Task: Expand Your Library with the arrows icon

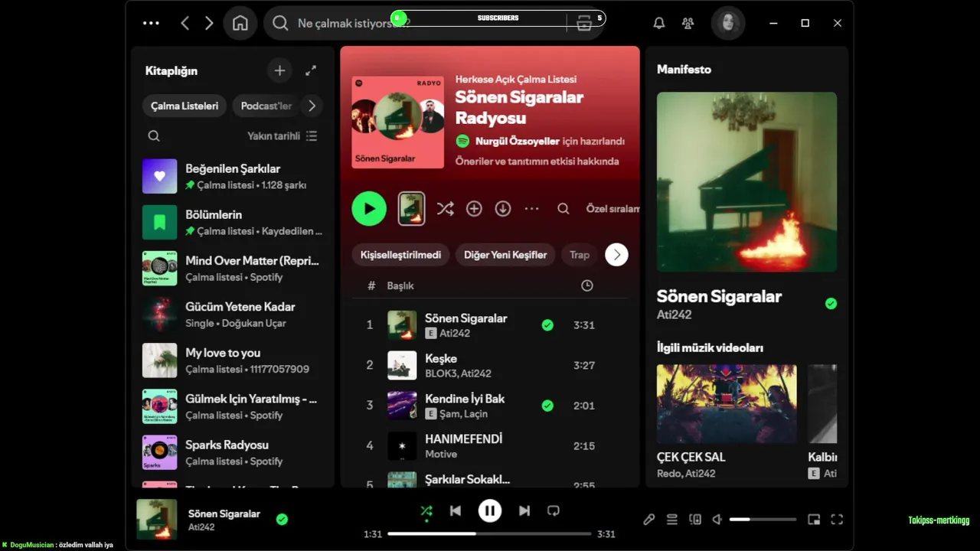Action: [311, 70]
